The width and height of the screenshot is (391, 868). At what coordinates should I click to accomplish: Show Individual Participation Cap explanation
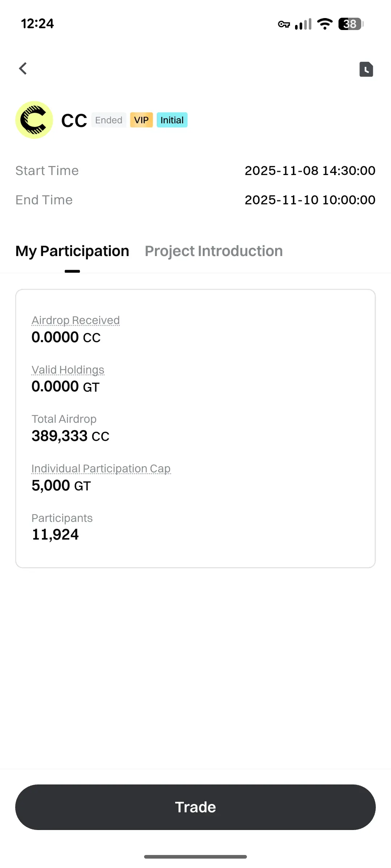pyautogui.click(x=101, y=469)
